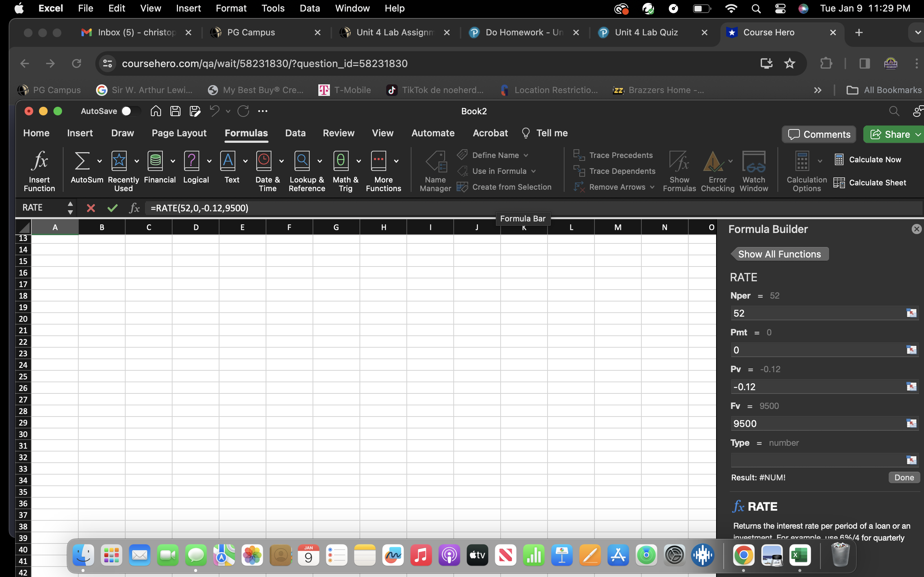
Task: Select the Date & Time functions icon
Action: pyautogui.click(x=263, y=161)
